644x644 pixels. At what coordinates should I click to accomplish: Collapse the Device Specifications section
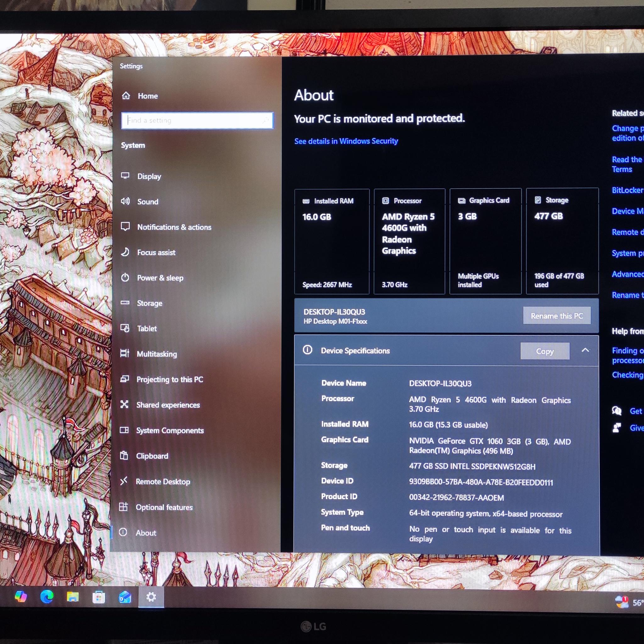(585, 350)
